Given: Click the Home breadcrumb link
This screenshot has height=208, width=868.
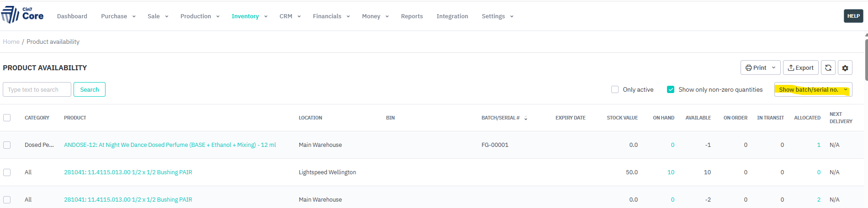Looking at the screenshot, I should (11, 42).
